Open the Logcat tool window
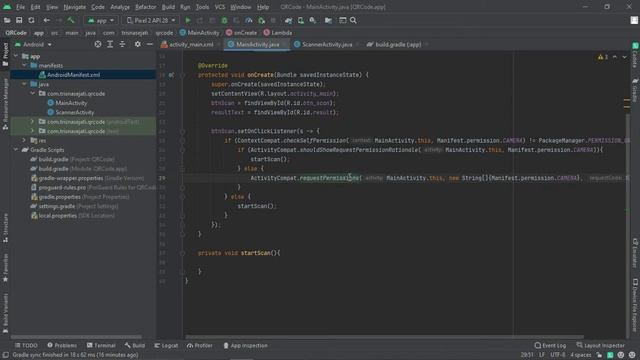Image resolution: width=640 pixels, height=360 pixels. click(166, 345)
